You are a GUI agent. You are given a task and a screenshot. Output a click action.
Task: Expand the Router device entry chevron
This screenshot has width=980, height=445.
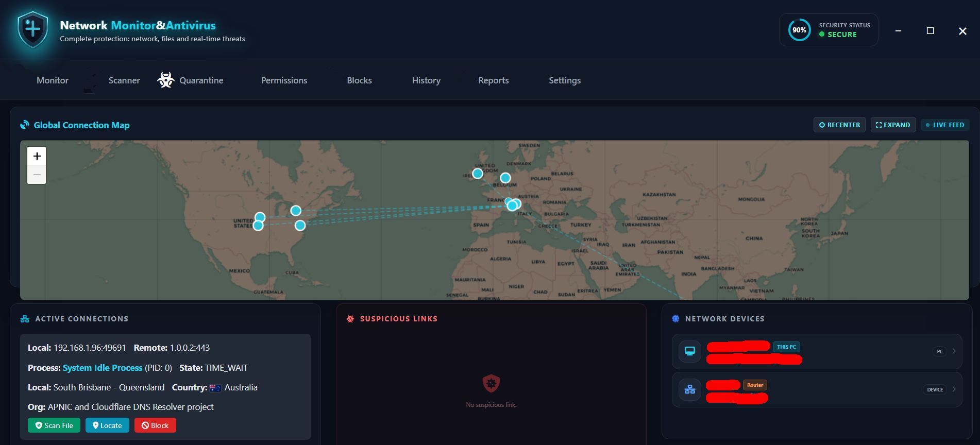point(954,389)
